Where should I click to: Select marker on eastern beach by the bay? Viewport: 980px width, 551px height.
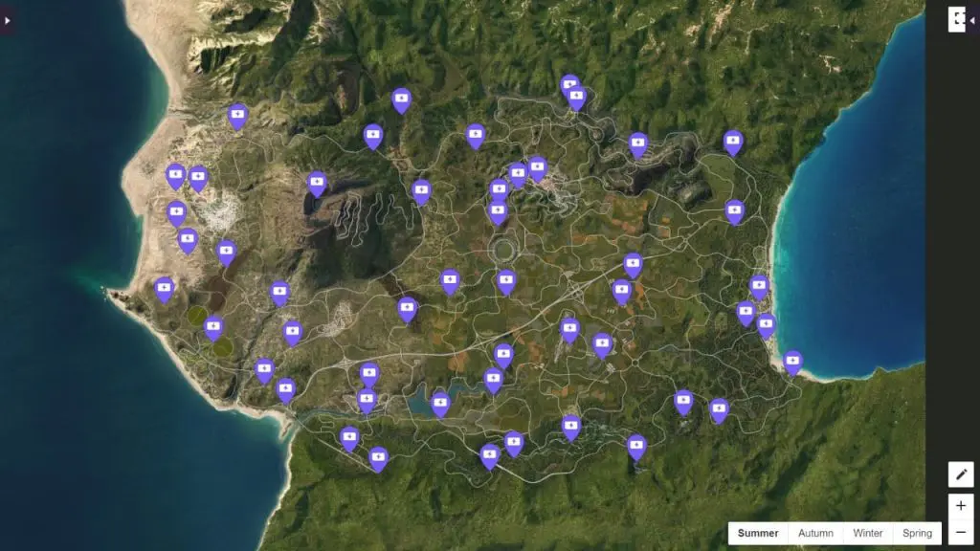coord(792,363)
